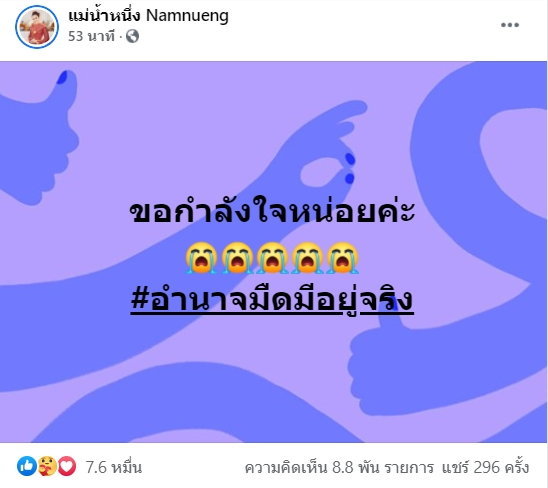Click the blue Like reaction icon
548x488 pixels.
point(27,466)
